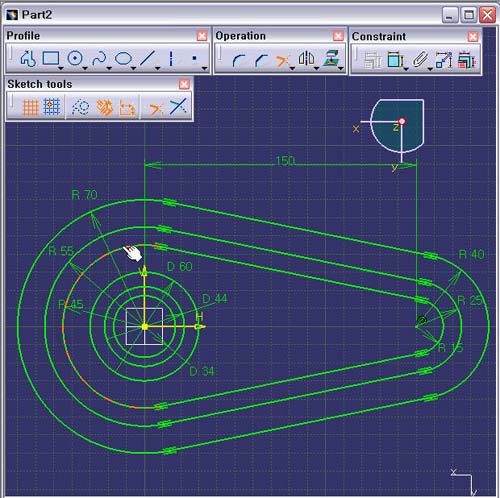The image size is (500, 498).
Task: Select the Profile polyline tool icon
Action: point(28,59)
